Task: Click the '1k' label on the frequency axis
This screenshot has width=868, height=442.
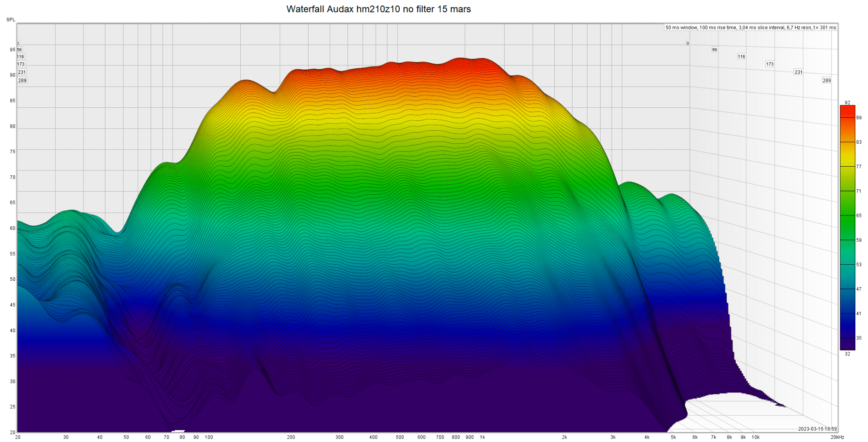Action: (482, 437)
